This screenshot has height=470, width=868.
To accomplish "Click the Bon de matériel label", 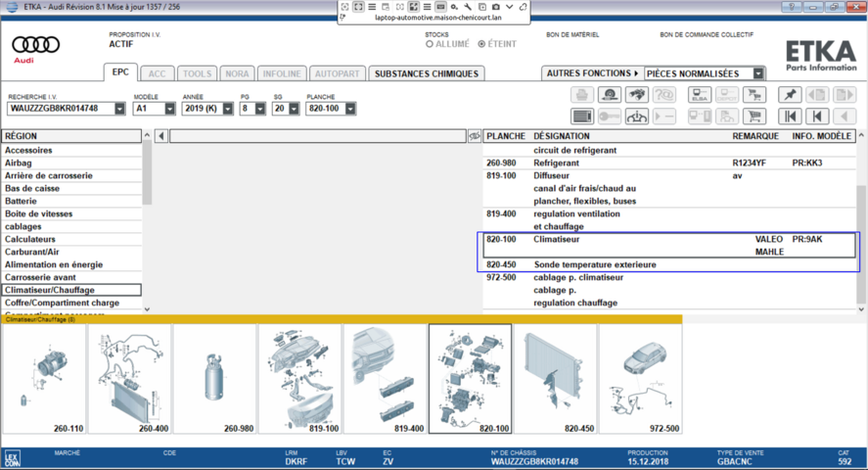I will (572, 34).
